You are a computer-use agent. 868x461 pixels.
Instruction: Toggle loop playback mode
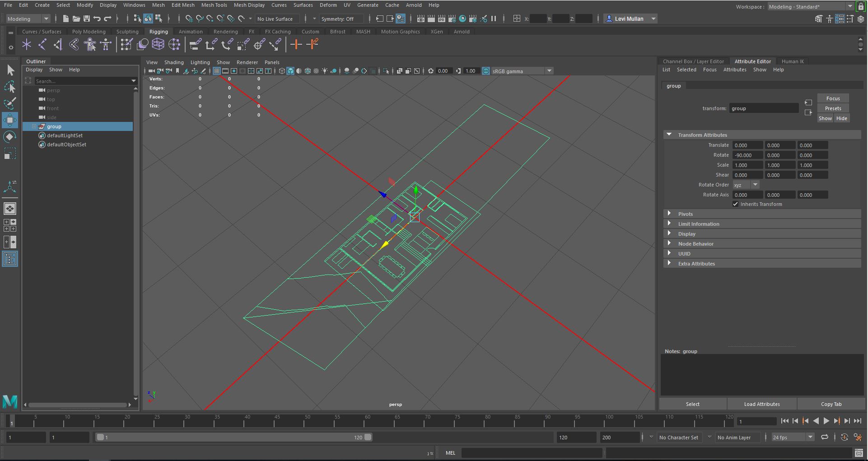pos(825,437)
